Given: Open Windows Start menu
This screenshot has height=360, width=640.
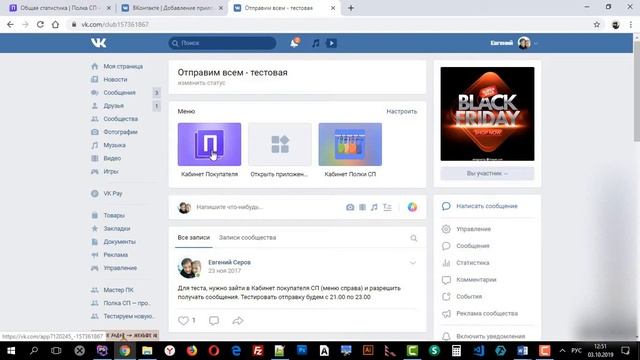Looking at the screenshot, I should [11, 351].
